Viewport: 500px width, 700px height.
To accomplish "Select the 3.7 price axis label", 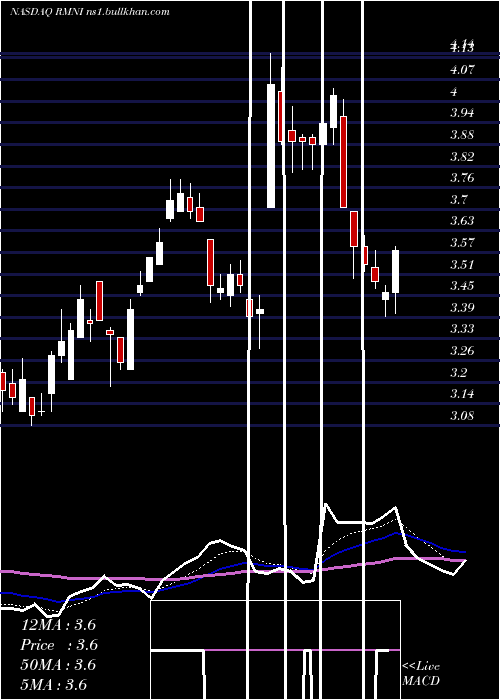I will [x=459, y=200].
